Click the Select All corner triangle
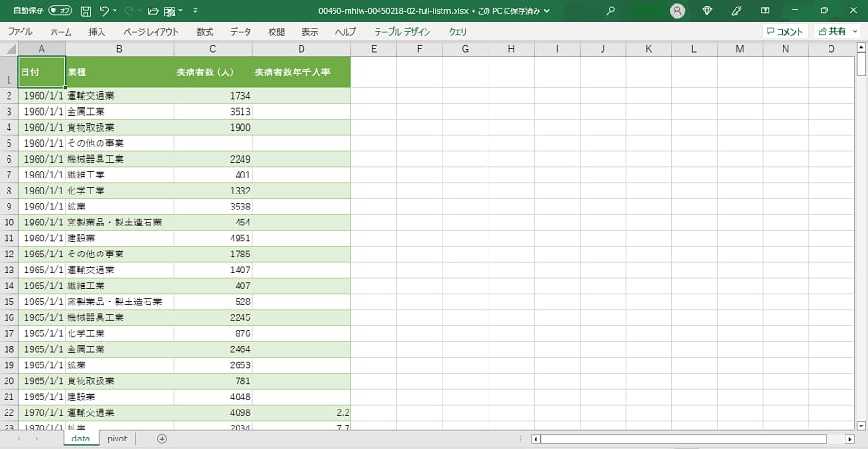This screenshot has height=449, width=868. [9, 49]
